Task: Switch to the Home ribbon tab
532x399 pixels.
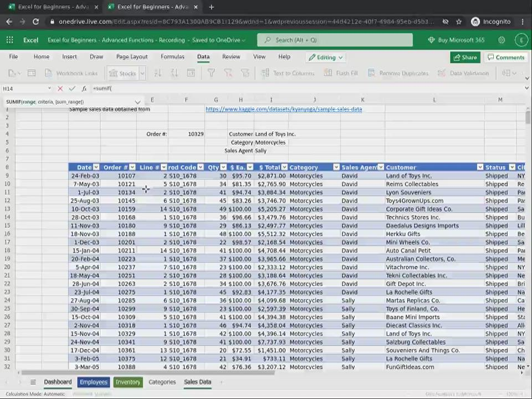Action: click(42, 57)
